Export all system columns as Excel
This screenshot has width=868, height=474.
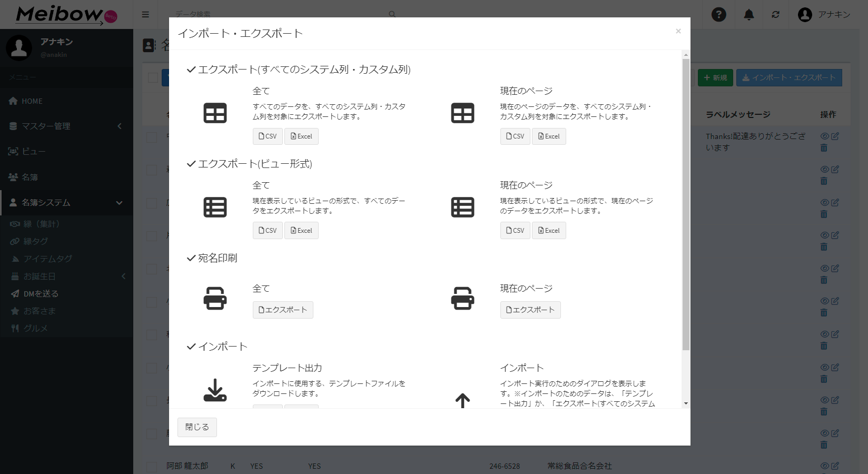pyautogui.click(x=301, y=136)
